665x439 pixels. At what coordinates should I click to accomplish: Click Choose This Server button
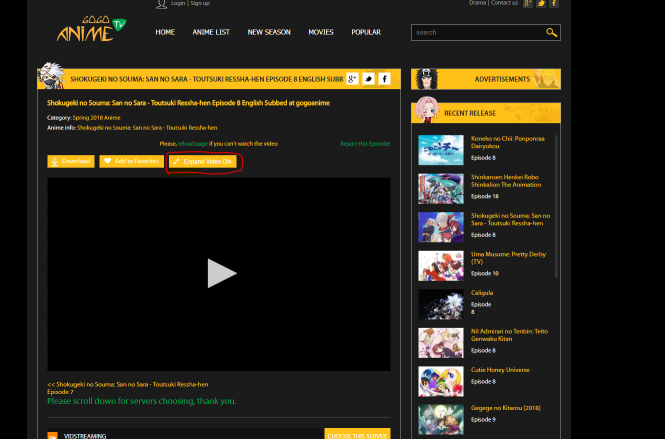click(x=357, y=435)
